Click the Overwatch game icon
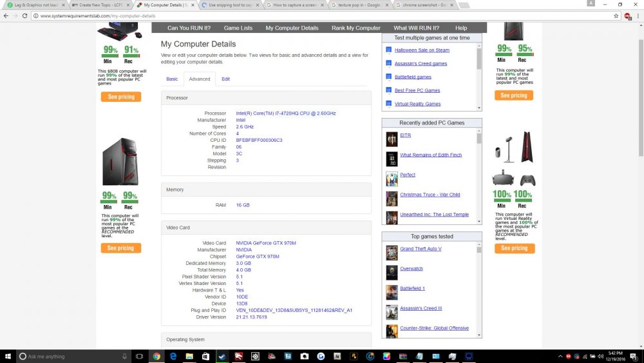The height and width of the screenshot is (363, 644). pos(392,272)
